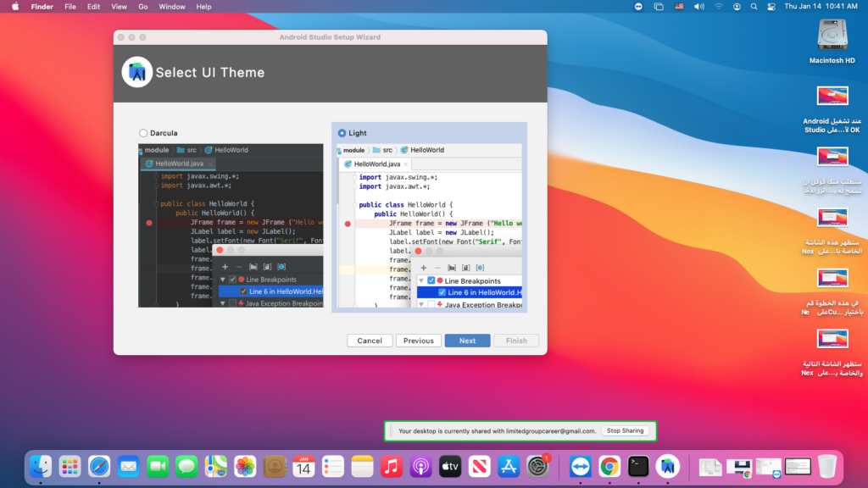868x488 pixels.
Task: Open the volume control in menu bar
Action: [699, 7]
